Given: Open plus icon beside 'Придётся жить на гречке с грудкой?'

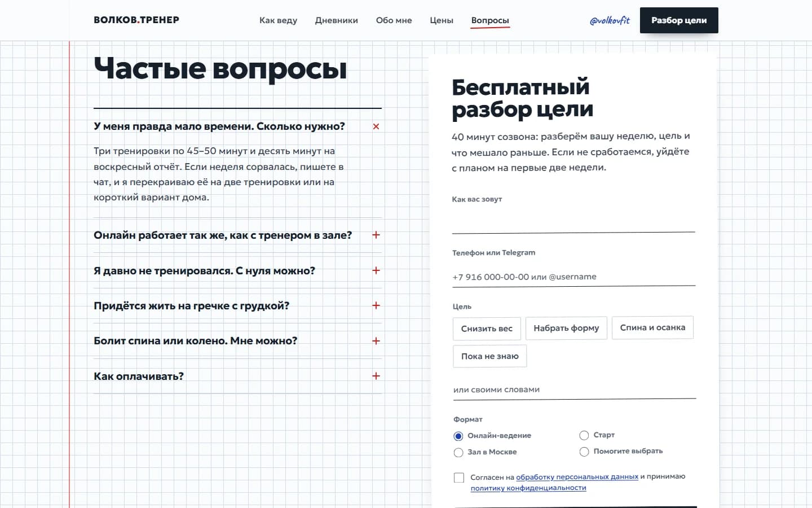Looking at the screenshot, I should point(376,305).
